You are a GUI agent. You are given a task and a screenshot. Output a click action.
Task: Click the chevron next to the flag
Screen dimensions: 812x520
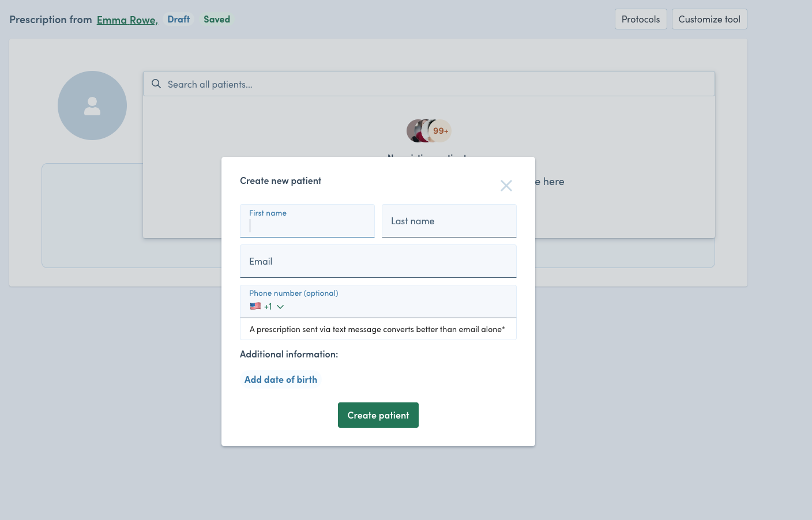(x=281, y=306)
